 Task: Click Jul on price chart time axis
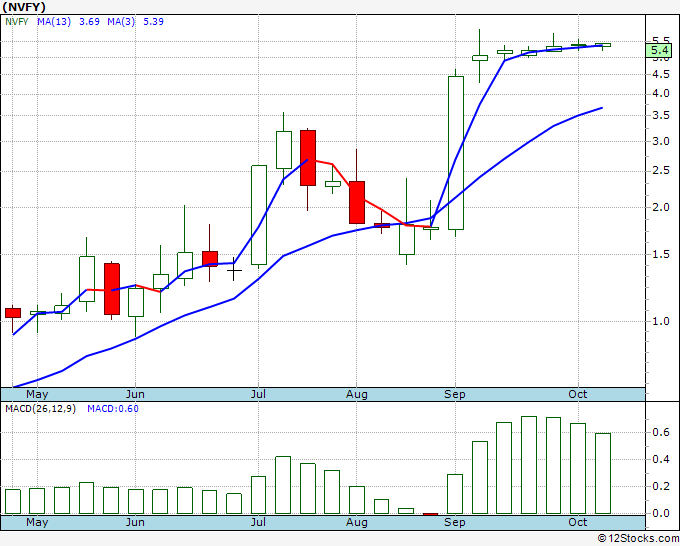[x=258, y=394]
